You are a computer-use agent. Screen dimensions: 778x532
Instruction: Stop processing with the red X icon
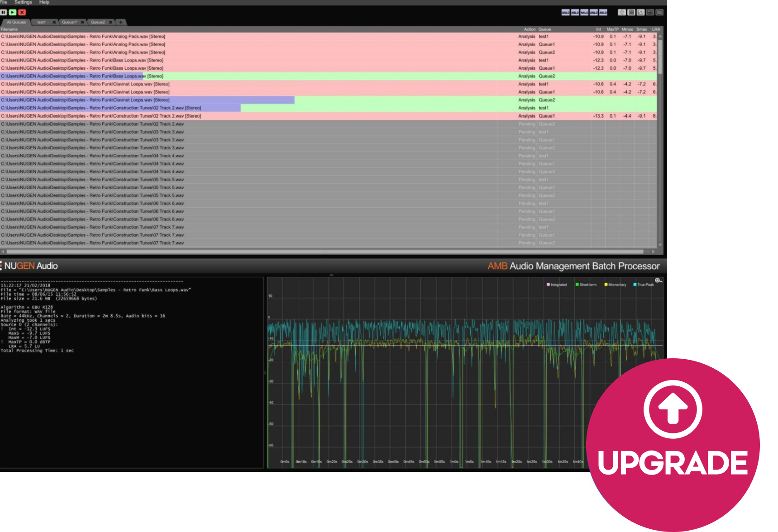[22, 12]
